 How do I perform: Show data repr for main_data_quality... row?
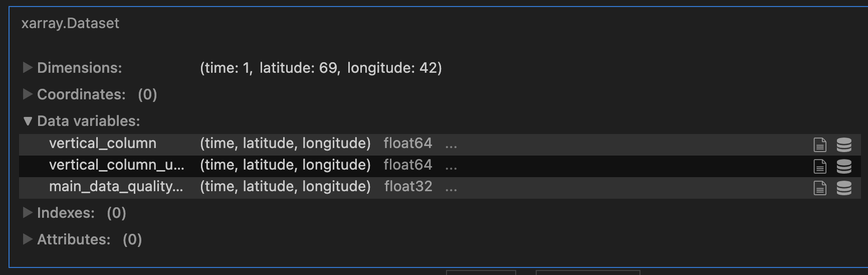click(844, 188)
